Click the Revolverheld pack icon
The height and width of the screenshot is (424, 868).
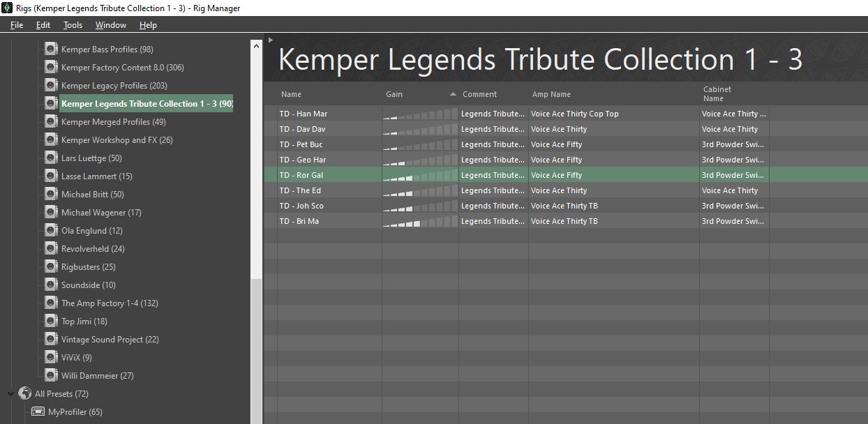tap(50, 249)
